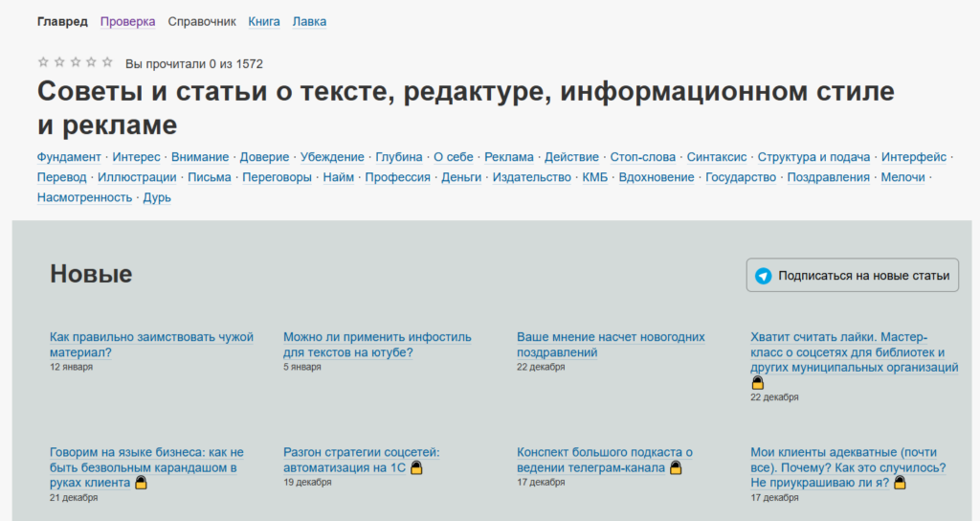Screen dimensions: 980x521
Task: Open the Книга page
Action: pos(264,21)
